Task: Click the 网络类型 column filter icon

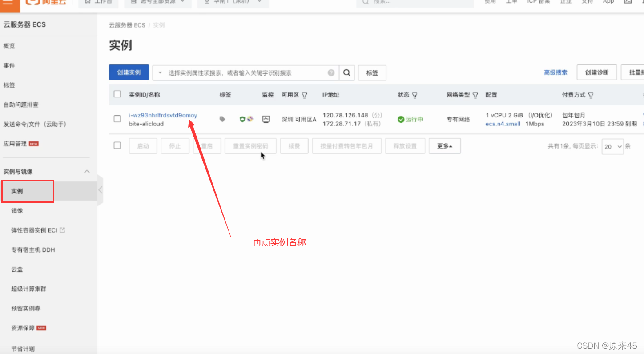Action: click(475, 95)
